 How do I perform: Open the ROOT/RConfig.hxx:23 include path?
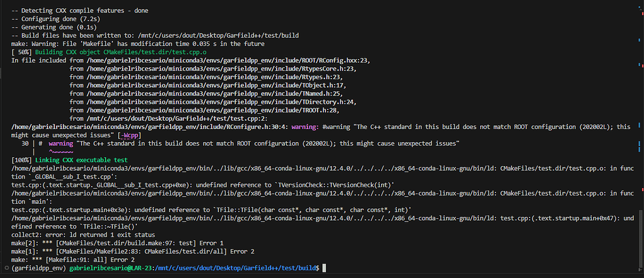coord(228,60)
